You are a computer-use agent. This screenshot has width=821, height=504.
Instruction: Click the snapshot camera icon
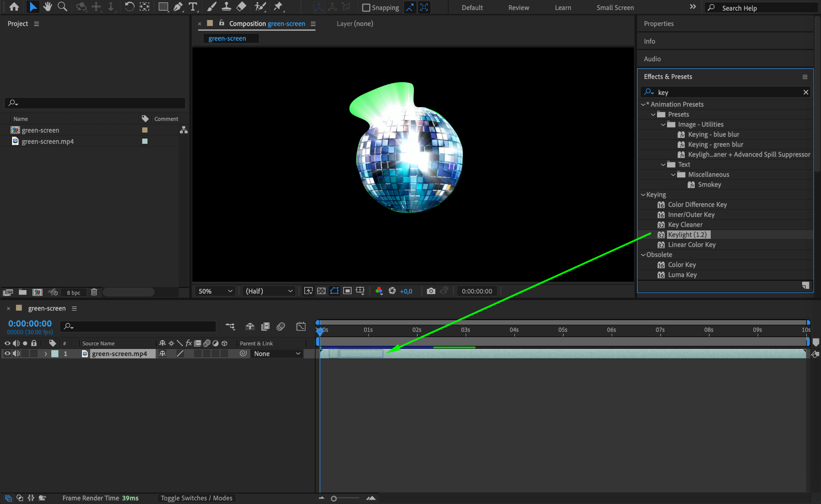tap(431, 291)
